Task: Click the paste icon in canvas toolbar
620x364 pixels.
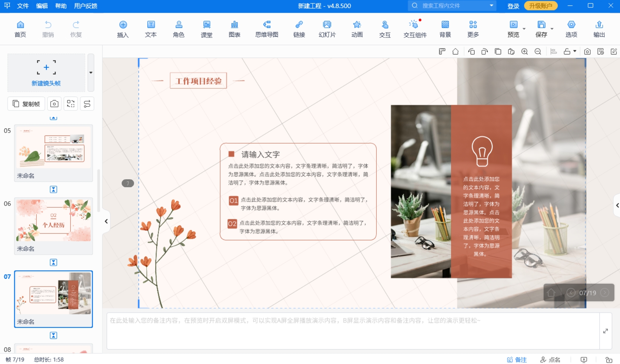Action: click(x=511, y=52)
